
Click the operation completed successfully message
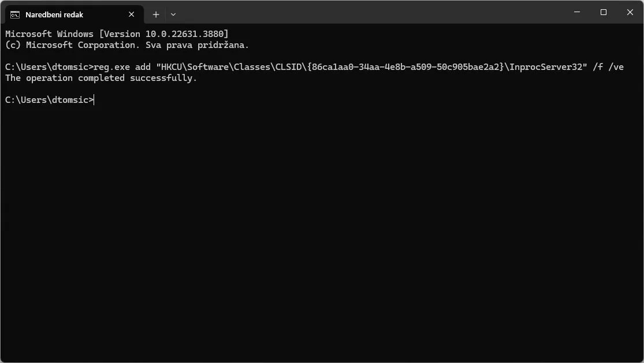point(101,78)
